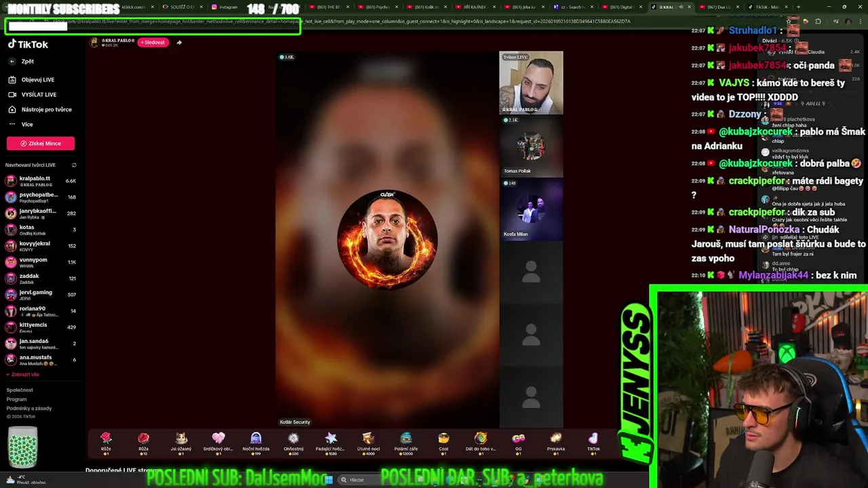
Task: Send the Padající hvěz... gift
Action: coord(331,443)
